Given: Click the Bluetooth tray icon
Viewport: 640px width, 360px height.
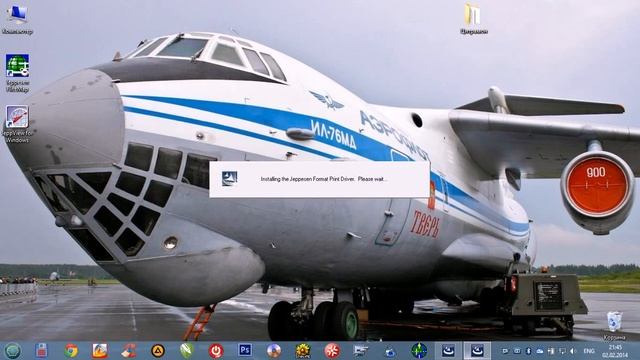Looking at the screenshot, I should pos(528,351).
